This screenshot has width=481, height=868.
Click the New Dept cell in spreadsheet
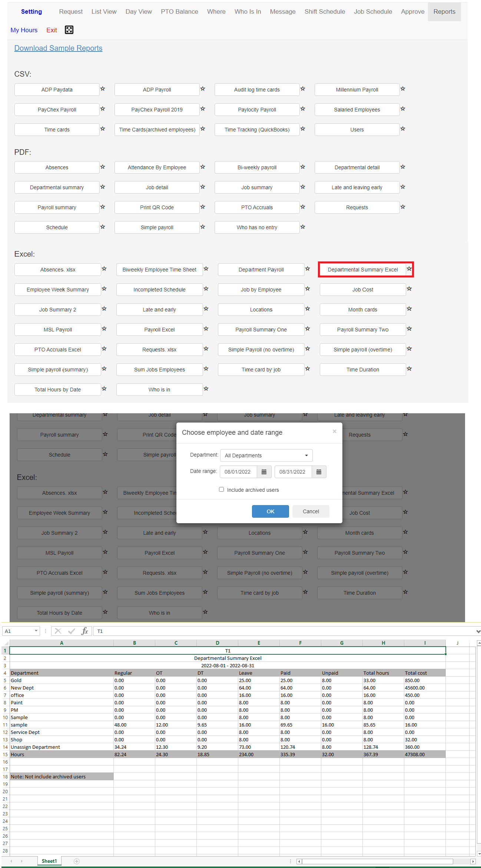(62, 688)
